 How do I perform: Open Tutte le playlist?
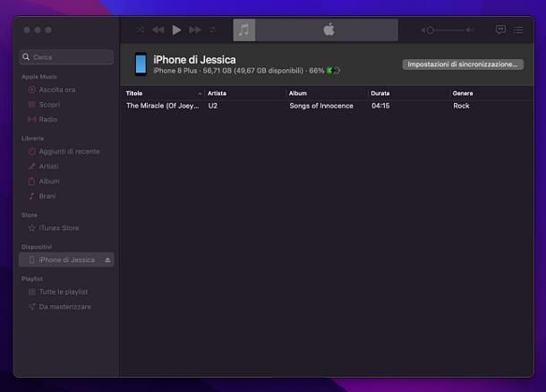click(66, 292)
